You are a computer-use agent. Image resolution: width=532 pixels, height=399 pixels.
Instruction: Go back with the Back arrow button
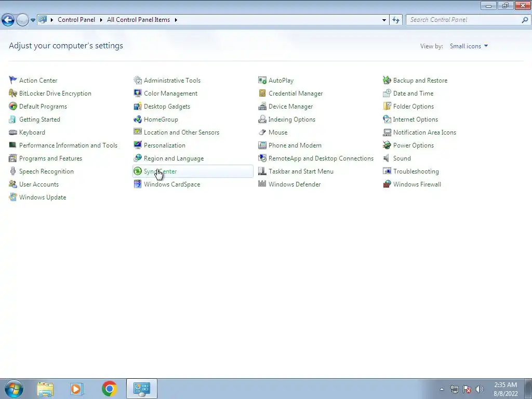point(8,20)
